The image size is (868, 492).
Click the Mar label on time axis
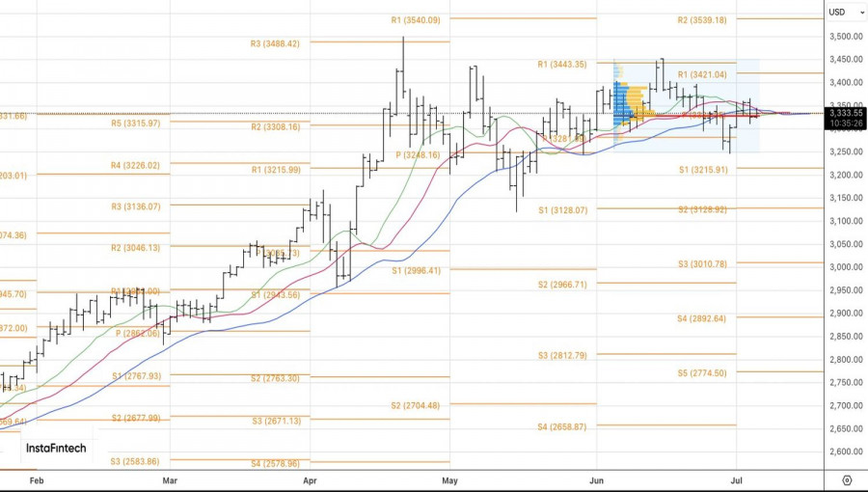coord(170,481)
